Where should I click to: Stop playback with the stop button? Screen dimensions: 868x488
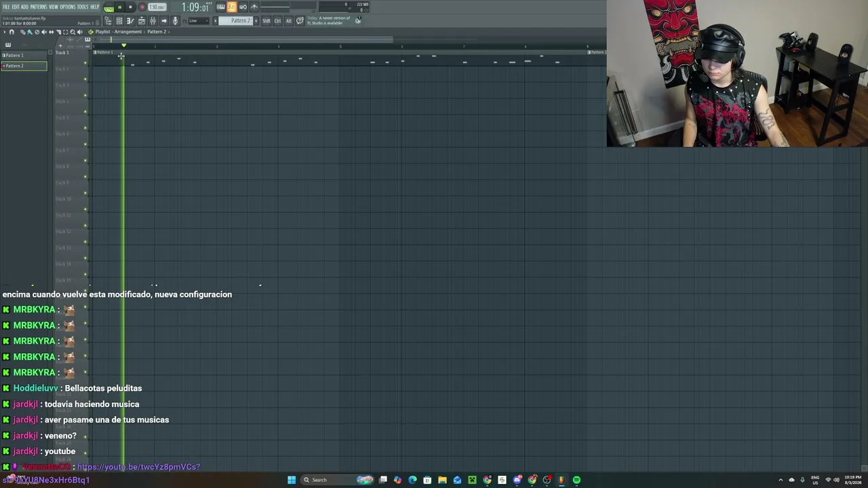(130, 7)
